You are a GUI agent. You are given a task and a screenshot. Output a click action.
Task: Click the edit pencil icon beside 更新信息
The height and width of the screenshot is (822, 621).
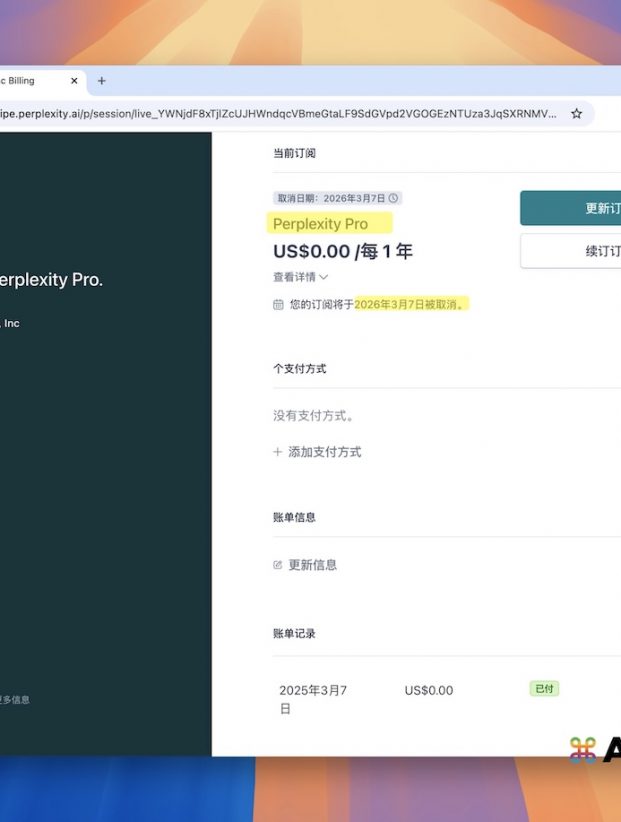(278, 565)
